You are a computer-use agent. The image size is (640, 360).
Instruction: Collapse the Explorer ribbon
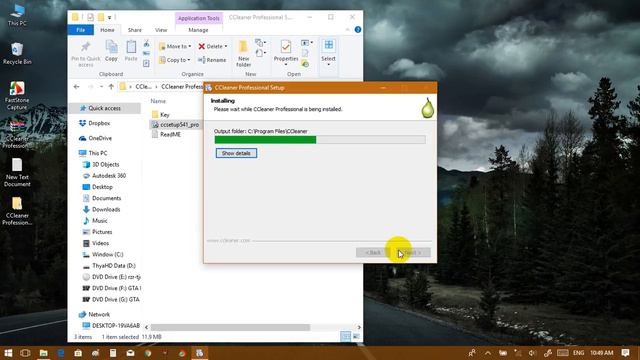(x=348, y=30)
